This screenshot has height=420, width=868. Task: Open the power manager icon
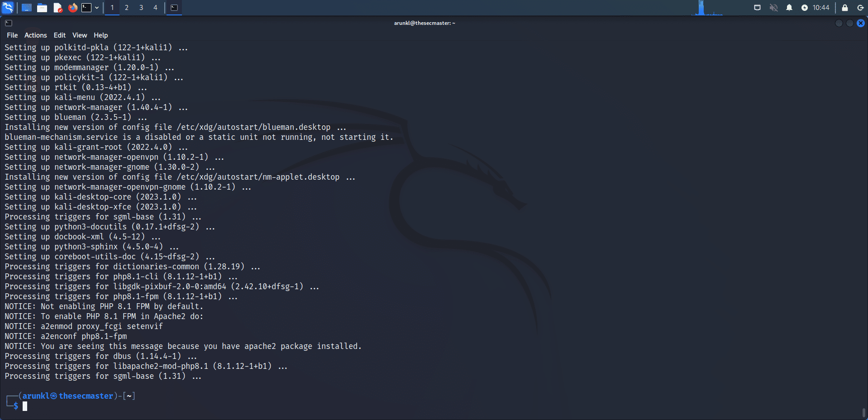804,8
